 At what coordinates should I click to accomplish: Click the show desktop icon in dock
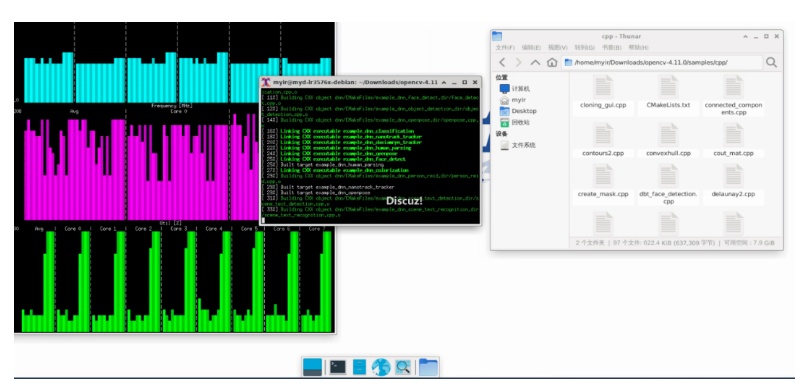[312, 367]
